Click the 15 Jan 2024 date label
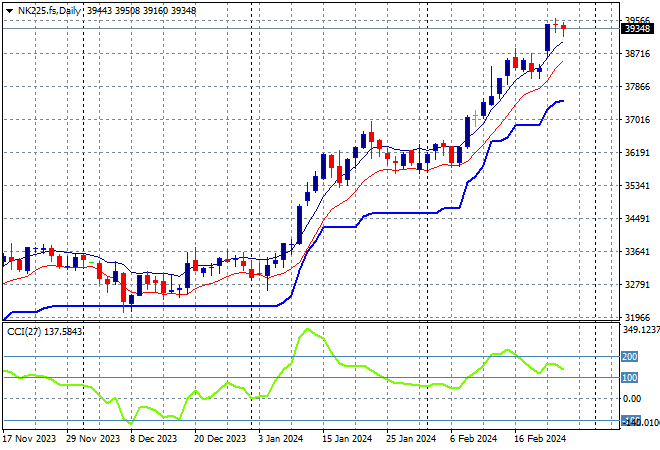The width and height of the screenshot is (660, 450). (347, 439)
